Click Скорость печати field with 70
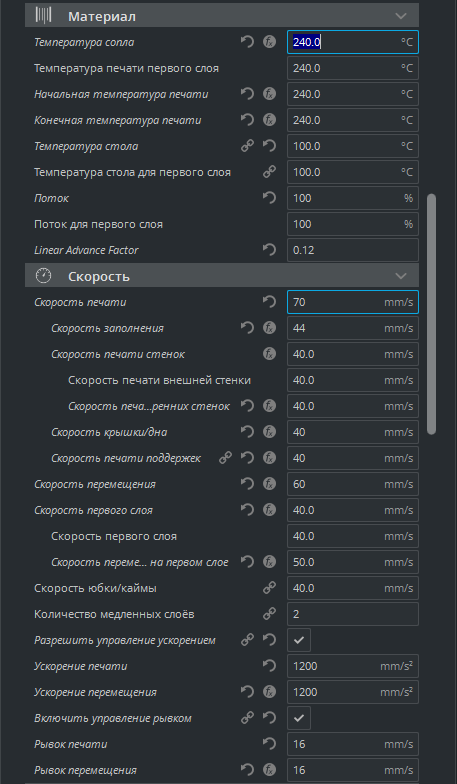 pyautogui.click(x=353, y=302)
